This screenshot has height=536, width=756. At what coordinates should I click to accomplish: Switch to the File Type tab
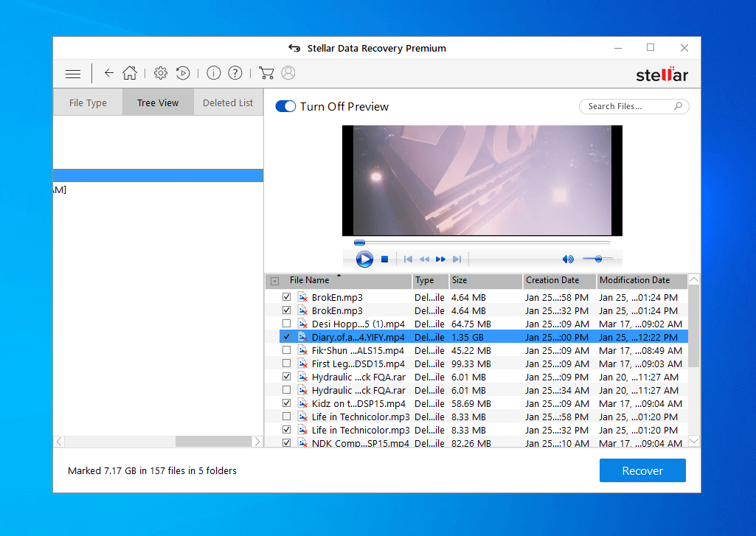(88, 102)
